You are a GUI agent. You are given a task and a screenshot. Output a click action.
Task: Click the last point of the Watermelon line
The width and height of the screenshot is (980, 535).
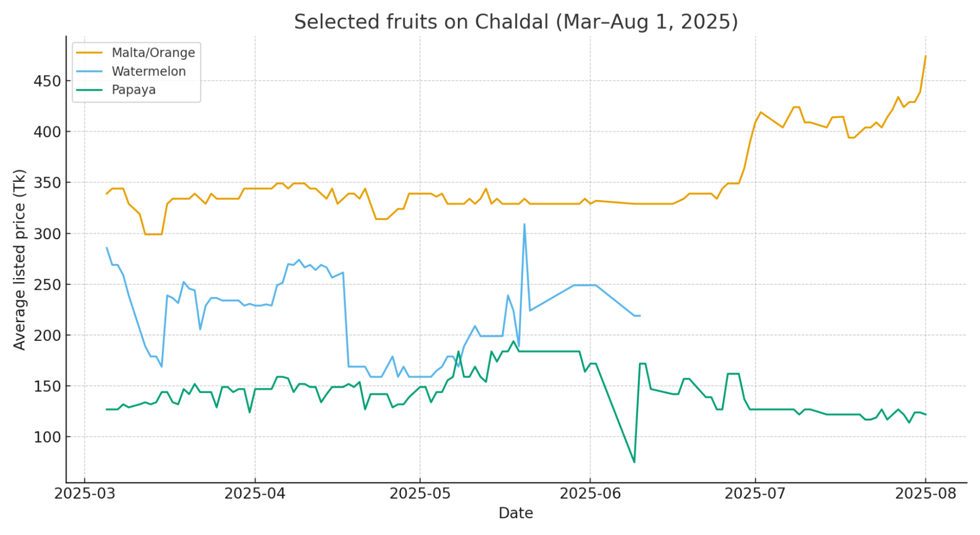pos(640,316)
